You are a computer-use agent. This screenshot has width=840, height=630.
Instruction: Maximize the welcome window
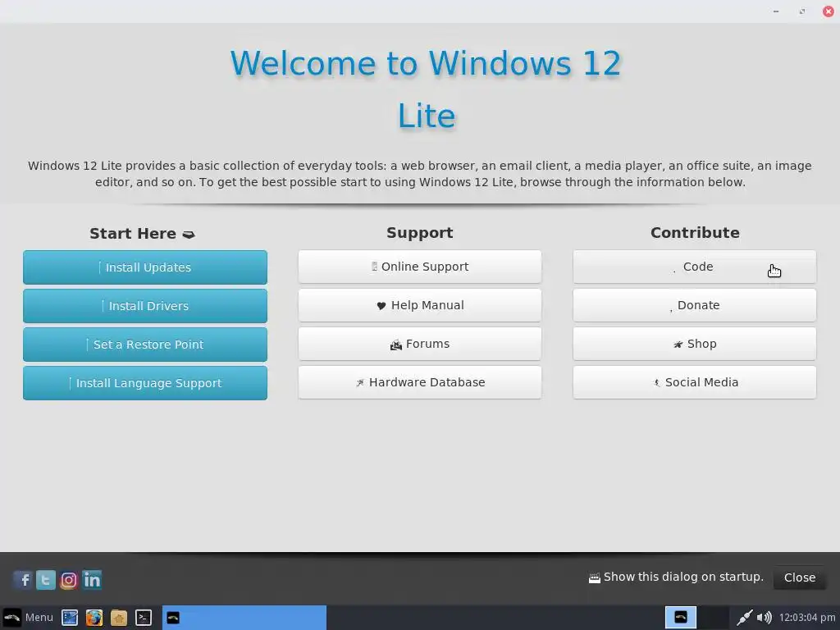(802, 11)
